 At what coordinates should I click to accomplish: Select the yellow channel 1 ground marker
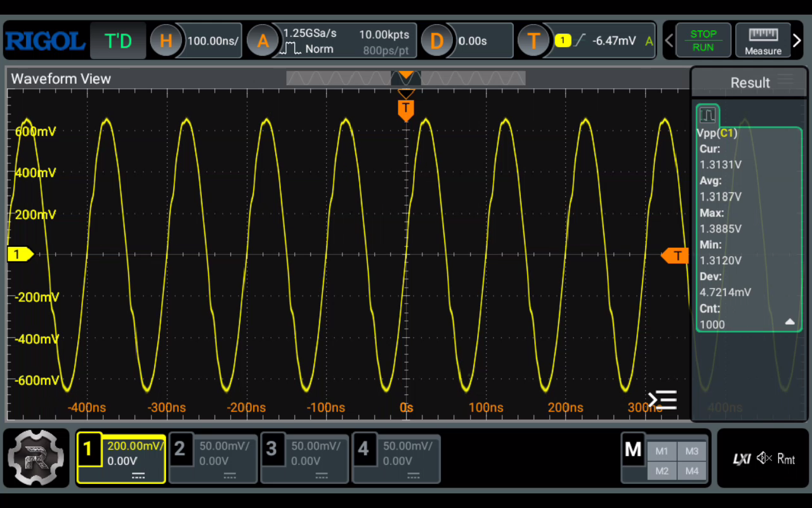click(x=20, y=255)
